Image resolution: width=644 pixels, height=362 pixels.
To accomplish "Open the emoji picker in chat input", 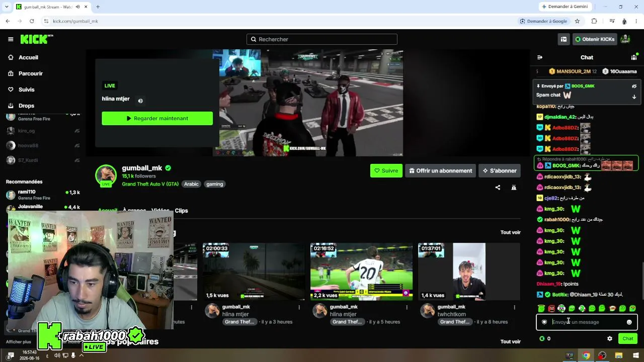I will (x=629, y=322).
